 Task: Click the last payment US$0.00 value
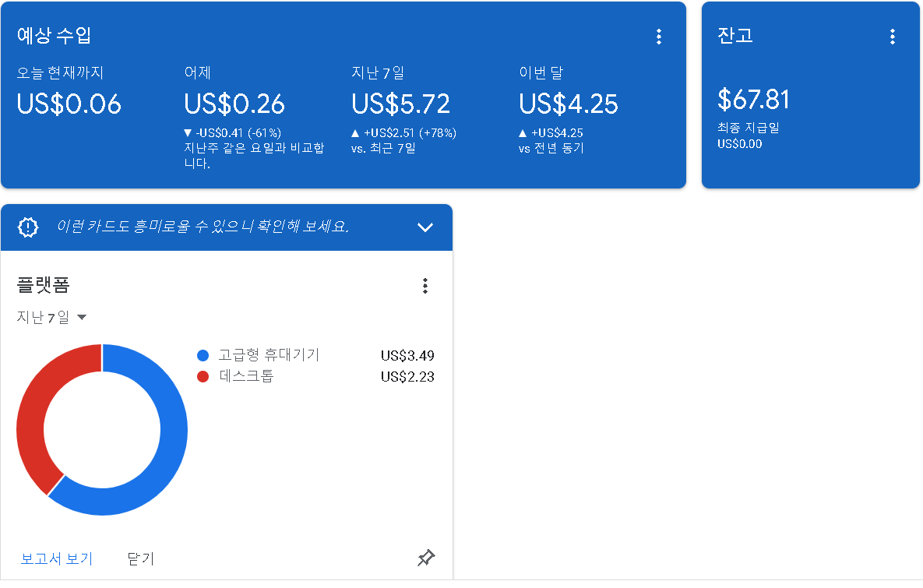point(739,144)
